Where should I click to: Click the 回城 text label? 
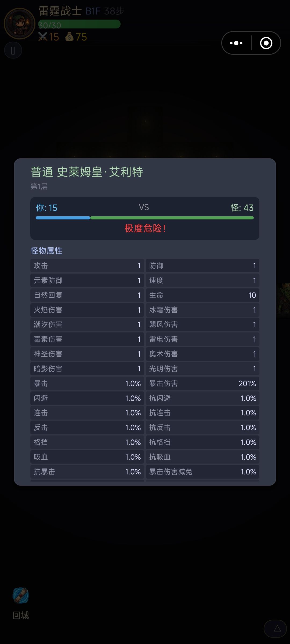[x=21, y=615]
